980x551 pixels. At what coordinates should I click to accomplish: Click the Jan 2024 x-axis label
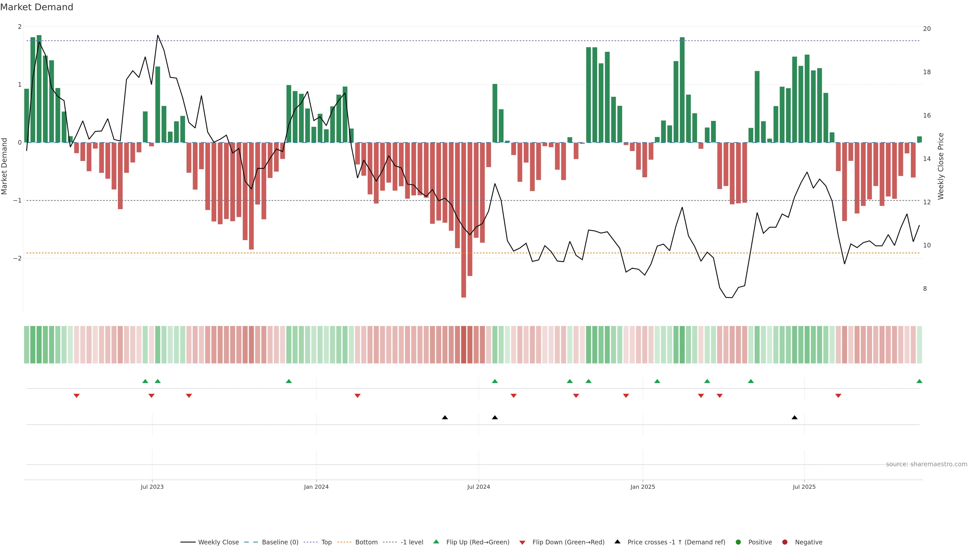coord(316,487)
